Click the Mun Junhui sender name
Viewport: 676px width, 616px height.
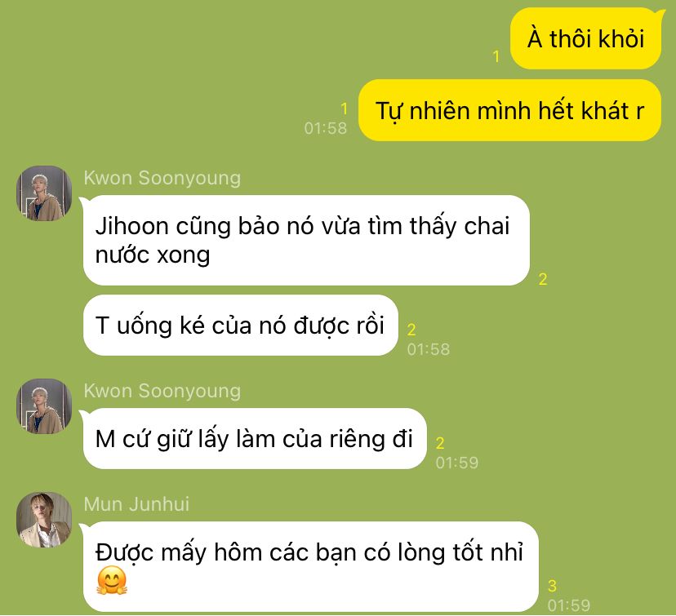[x=136, y=504]
